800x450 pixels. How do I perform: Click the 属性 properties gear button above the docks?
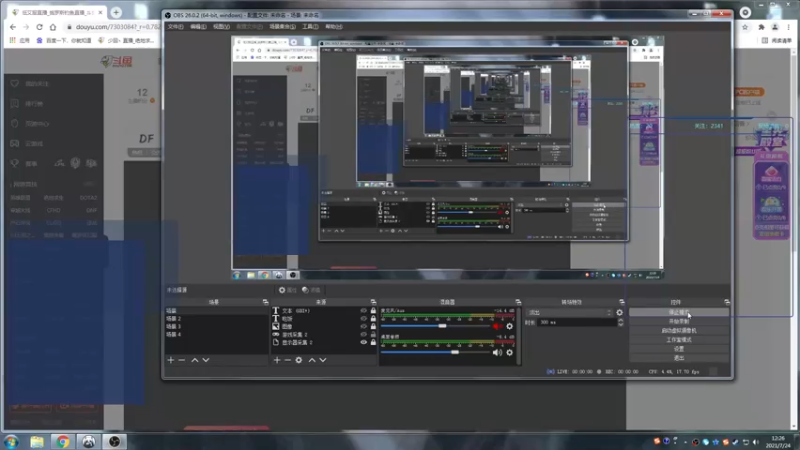[288, 290]
